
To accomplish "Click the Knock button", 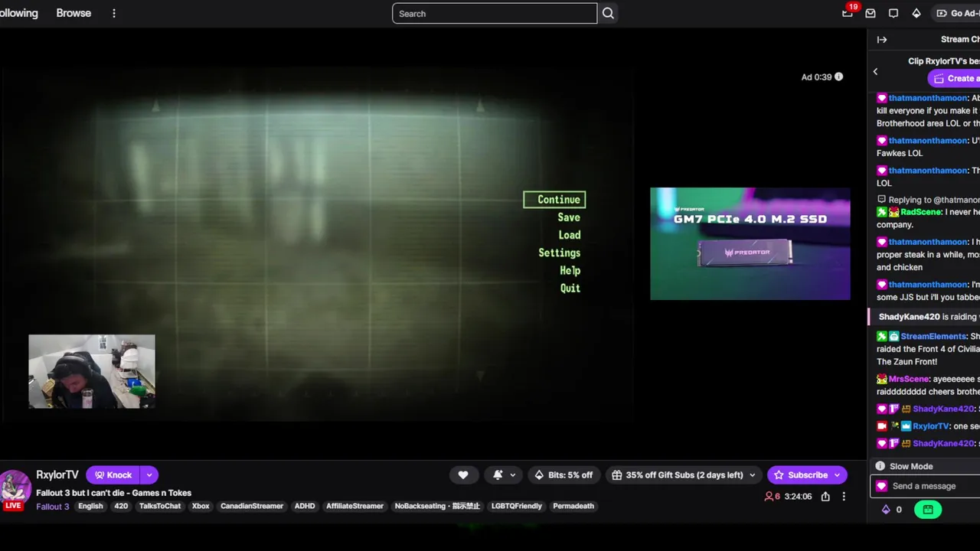I will (113, 475).
